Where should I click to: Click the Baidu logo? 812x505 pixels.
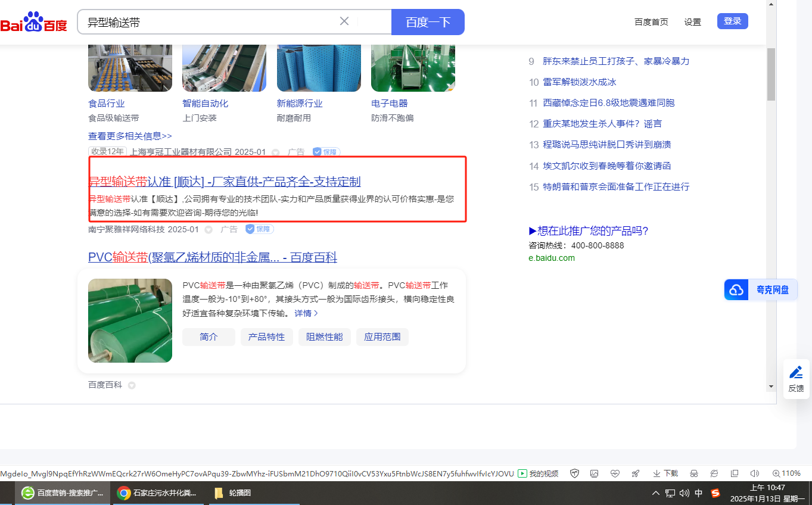point(34,22)
